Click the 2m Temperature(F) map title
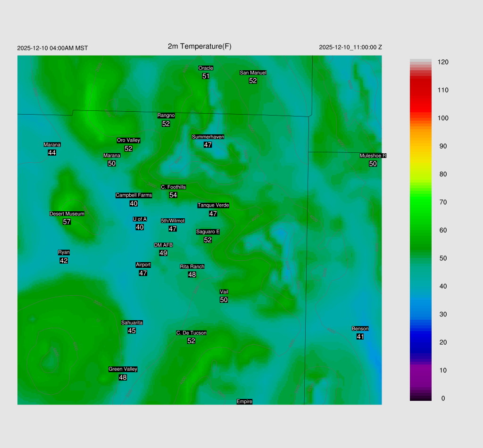The height and width of the screenshot is (448, 483). (x=200, y=46)
